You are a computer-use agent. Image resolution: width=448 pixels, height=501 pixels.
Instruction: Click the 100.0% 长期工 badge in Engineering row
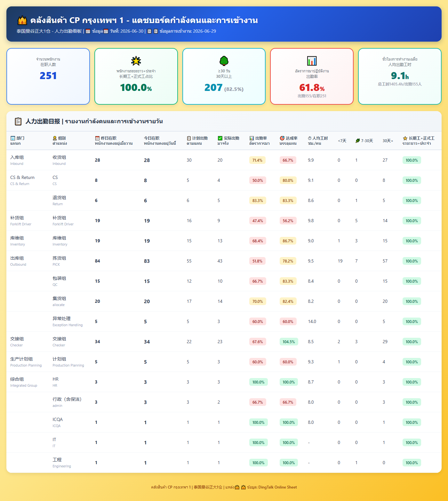[x=412, y=463]
